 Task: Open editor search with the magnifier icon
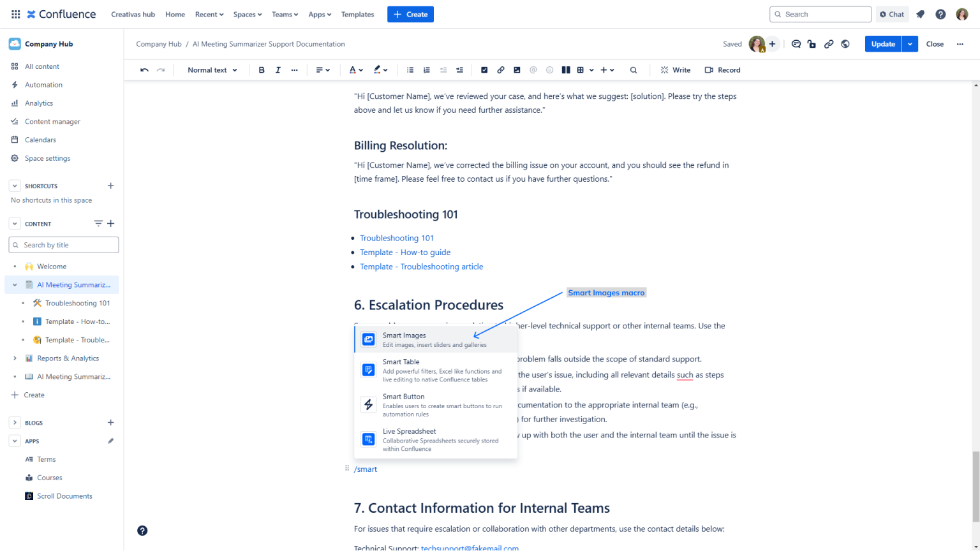pyautogui.click(x=634, y=70)
